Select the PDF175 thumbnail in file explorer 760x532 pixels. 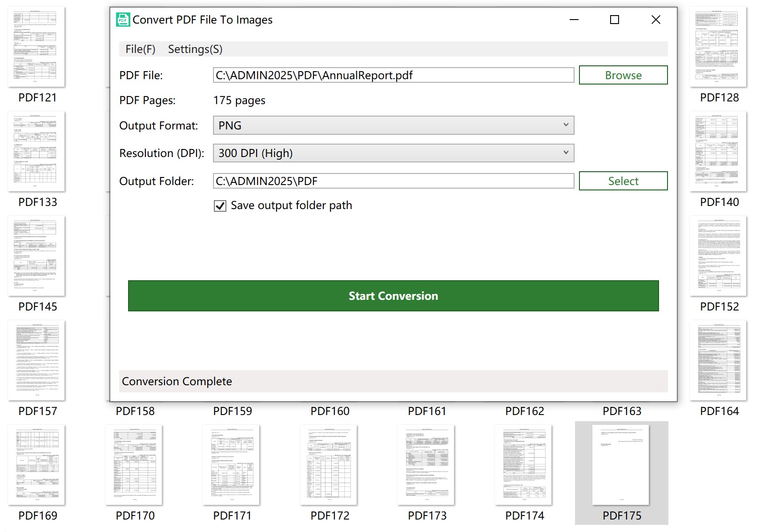[x=621, y=465]
